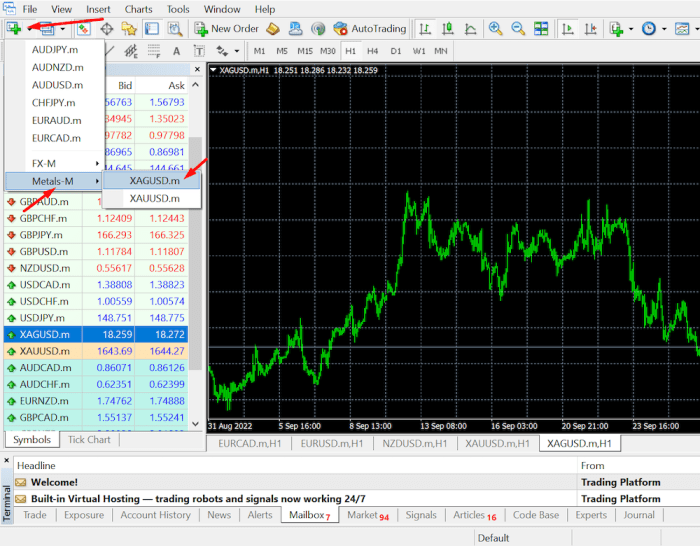Select the D1 timeframe
Viewport: 700px width, 546px height.
coord(396,51)
